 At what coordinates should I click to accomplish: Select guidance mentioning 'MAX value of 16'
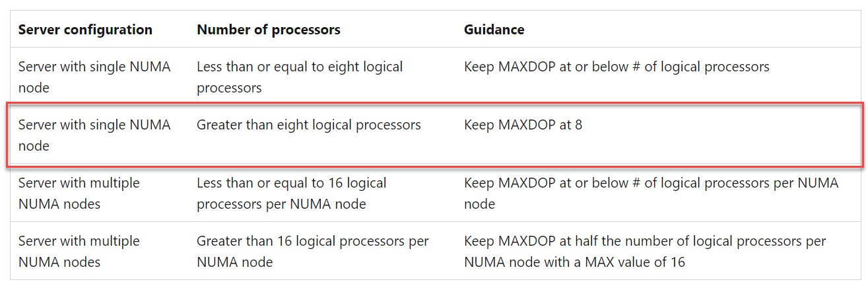point(645,251)
